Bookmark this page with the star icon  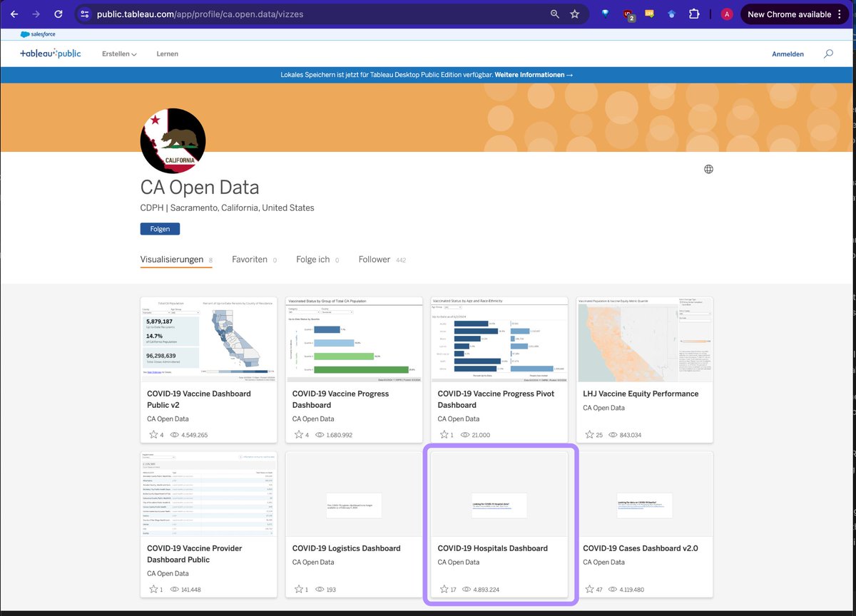coord(575,14)
